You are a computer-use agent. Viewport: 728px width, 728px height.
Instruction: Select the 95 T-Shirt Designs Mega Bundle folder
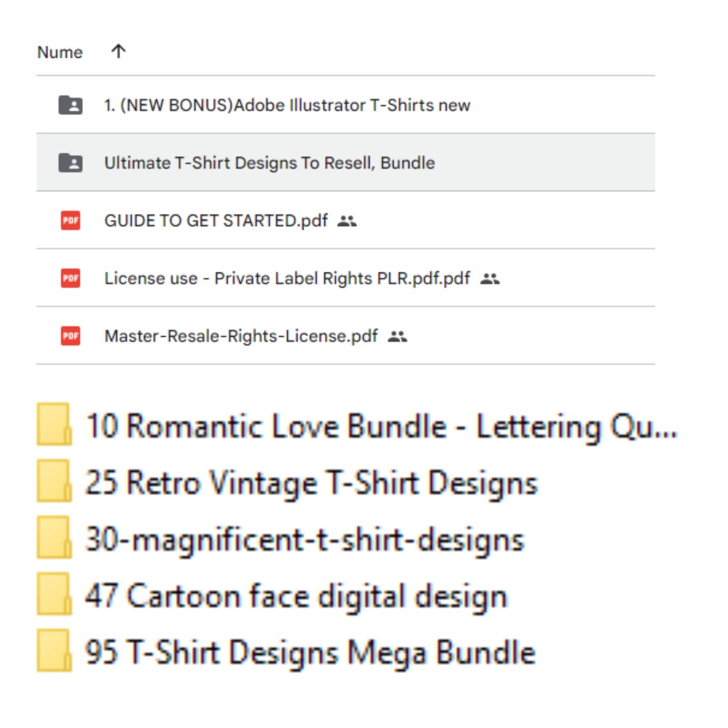pos(310,652)
